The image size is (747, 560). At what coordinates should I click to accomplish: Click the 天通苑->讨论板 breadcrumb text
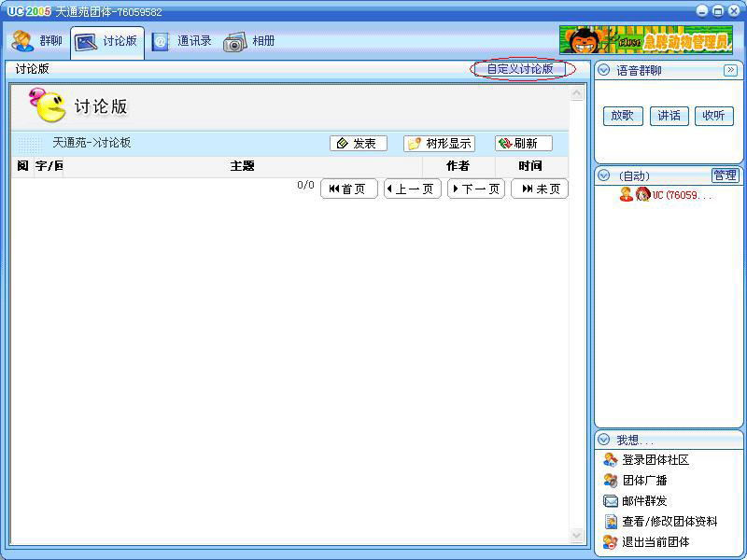tap(92, 143)
